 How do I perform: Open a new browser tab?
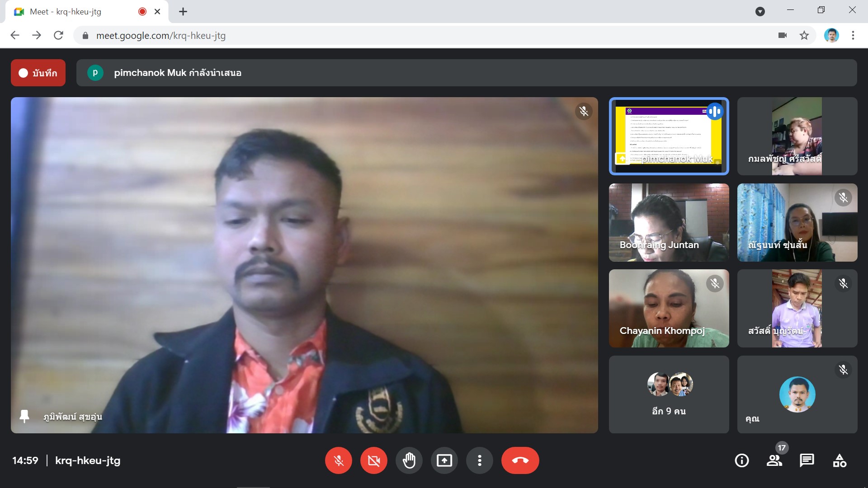[183, 12]
